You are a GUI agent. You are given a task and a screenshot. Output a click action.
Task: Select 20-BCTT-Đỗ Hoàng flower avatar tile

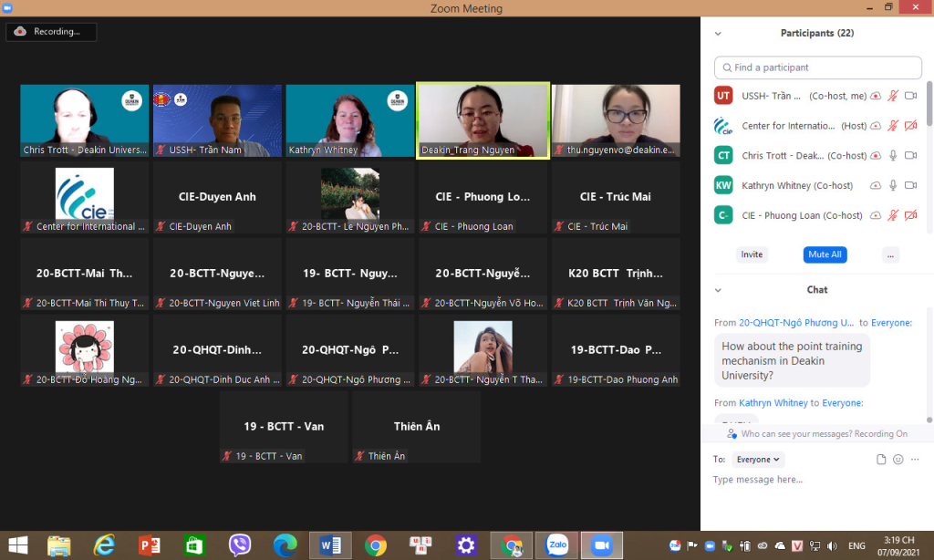[x=85, y=350]
